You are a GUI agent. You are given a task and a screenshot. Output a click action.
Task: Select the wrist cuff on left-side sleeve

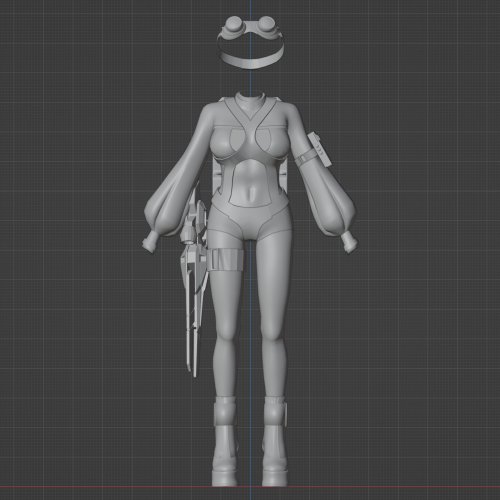pos(150,241)
